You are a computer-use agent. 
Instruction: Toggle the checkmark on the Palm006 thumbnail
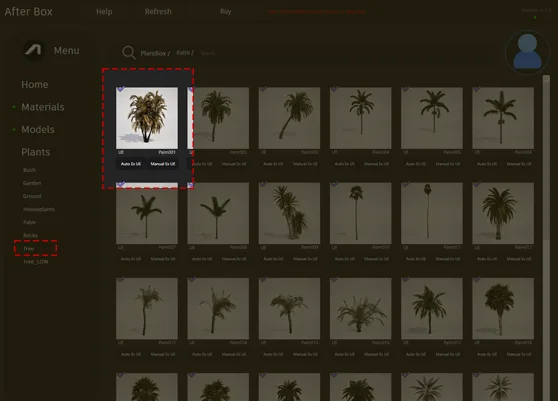pos(477,89)
